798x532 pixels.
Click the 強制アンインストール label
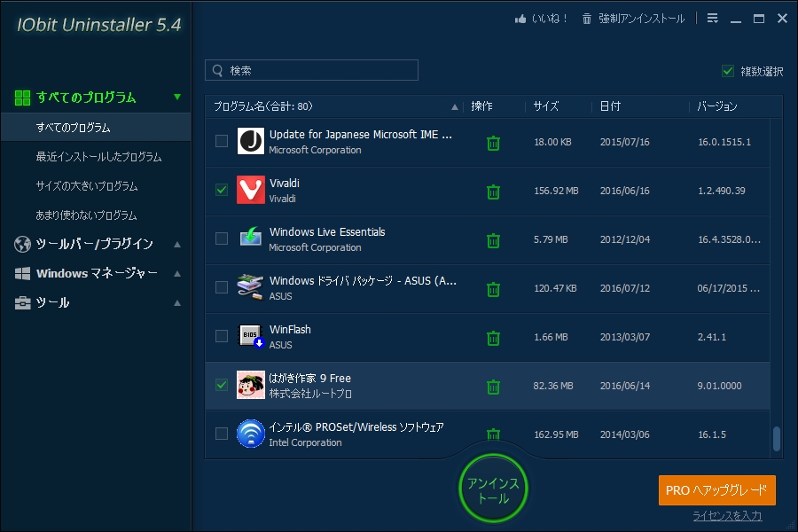pyautogui.click(x=641, y=19)
